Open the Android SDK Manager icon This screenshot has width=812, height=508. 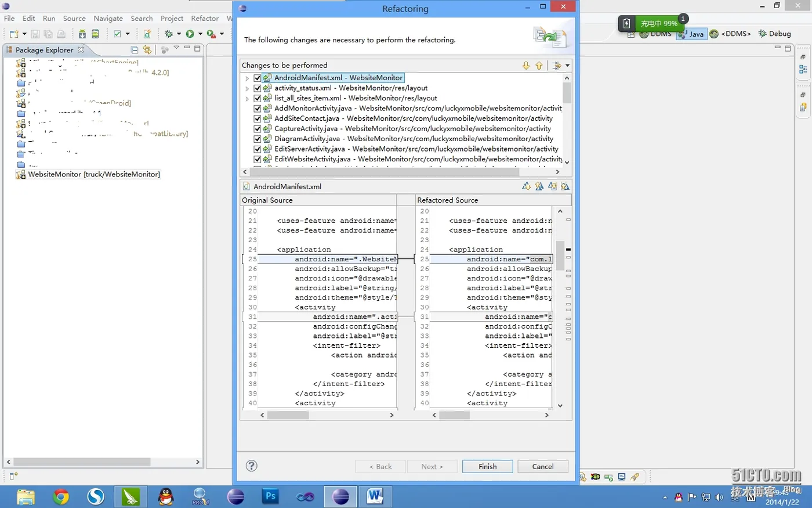tap(82, 34)
